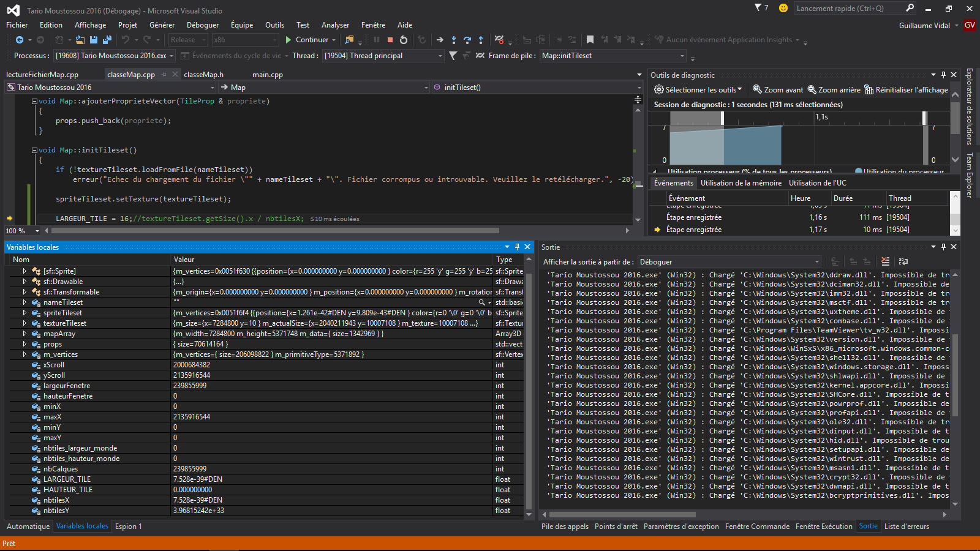Expand the [sf::Sprite] variable row
The width and height of the screenshot is (980, 551).
click(24, 271)
